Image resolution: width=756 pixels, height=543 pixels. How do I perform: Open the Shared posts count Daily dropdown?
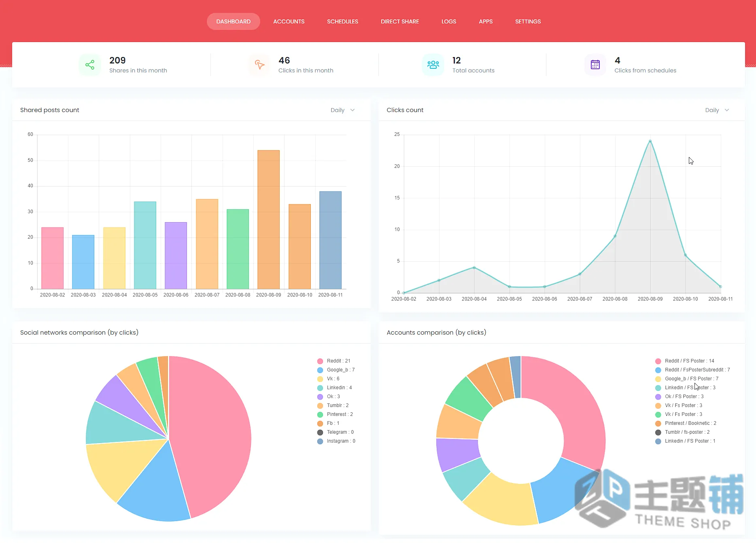coord(342,110)
